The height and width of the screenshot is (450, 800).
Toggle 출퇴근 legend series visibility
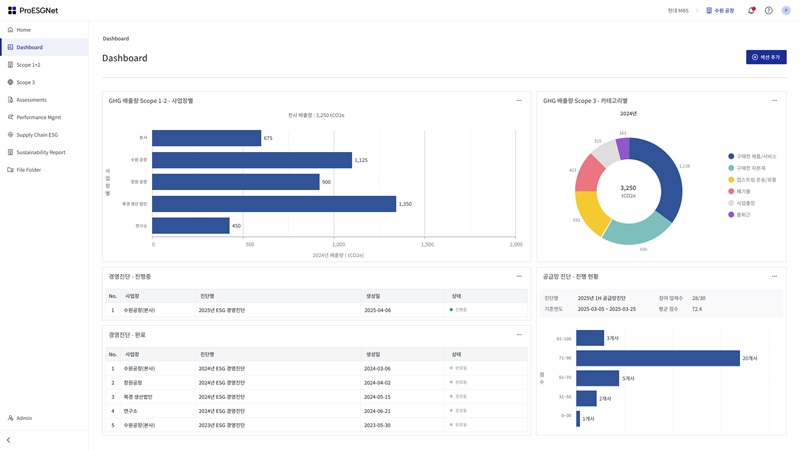743,215
